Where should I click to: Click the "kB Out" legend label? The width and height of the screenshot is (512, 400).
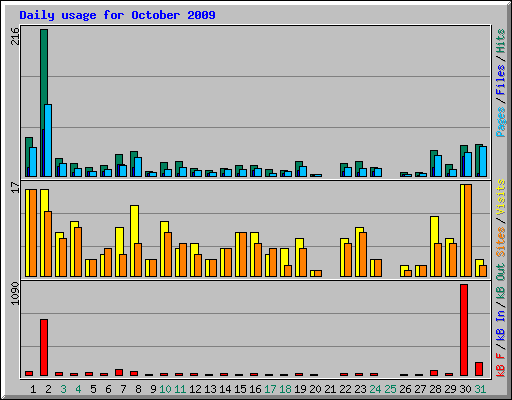tap(500, 281)
